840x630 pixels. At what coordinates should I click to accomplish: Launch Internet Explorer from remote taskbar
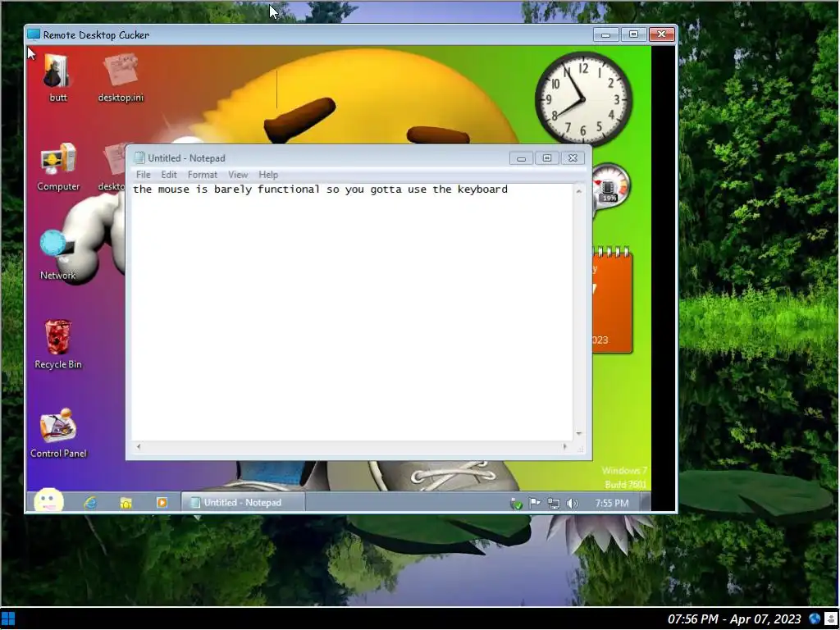point(90,503)
